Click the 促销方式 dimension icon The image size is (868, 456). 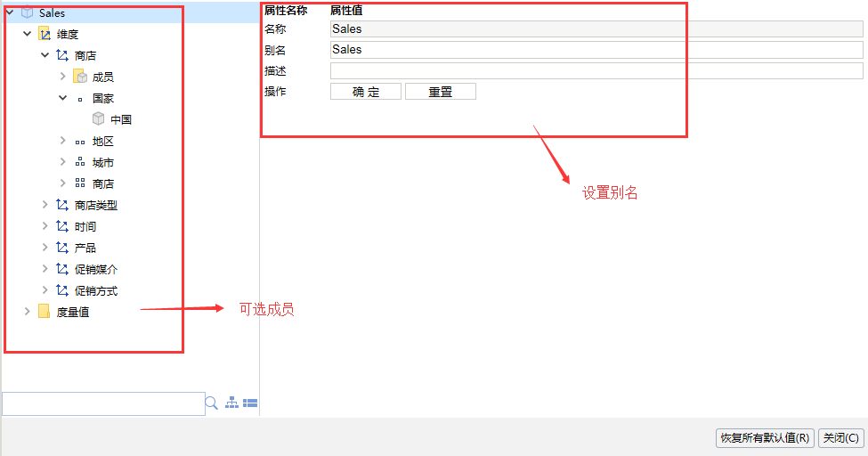tap(62, 290)
